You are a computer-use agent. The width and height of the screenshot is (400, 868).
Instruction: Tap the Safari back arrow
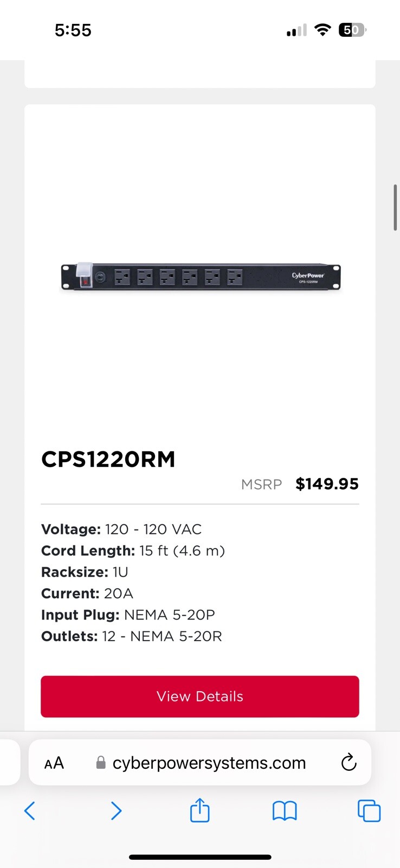[30, 811]
